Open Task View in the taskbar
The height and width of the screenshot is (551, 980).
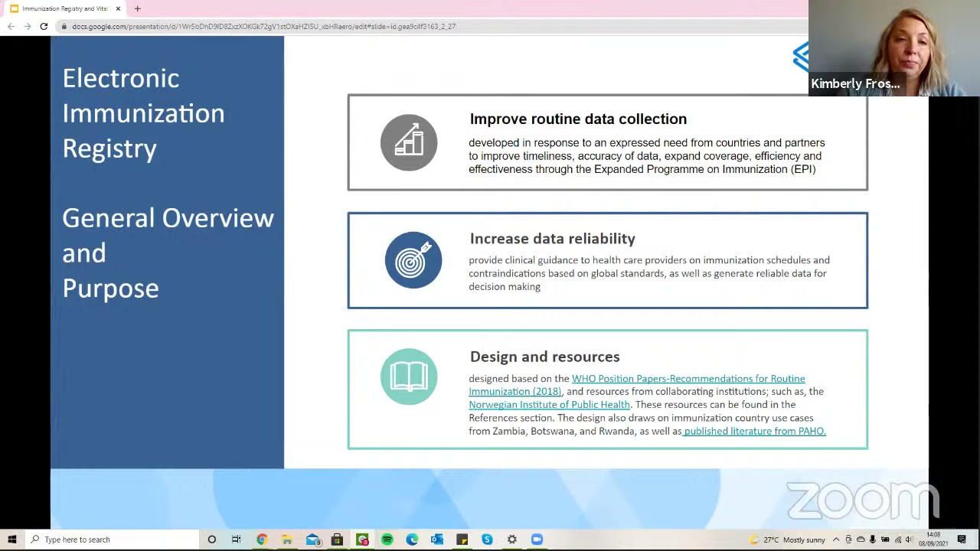tap(237, 540)
